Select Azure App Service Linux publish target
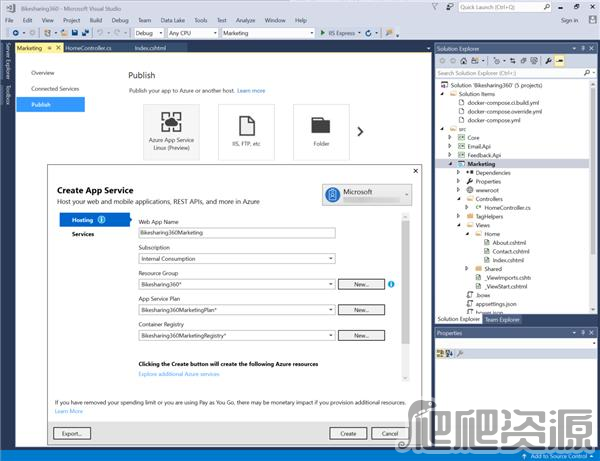This screenshot has width=600, height=461. (171, 132)
